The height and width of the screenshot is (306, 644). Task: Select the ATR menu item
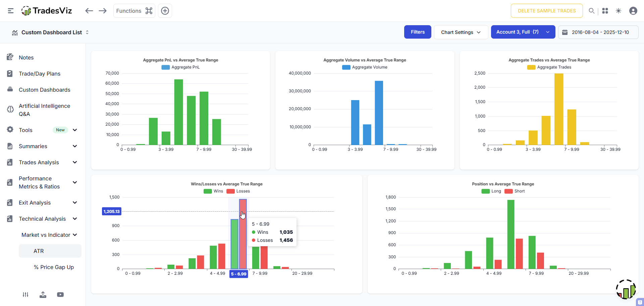50,251
